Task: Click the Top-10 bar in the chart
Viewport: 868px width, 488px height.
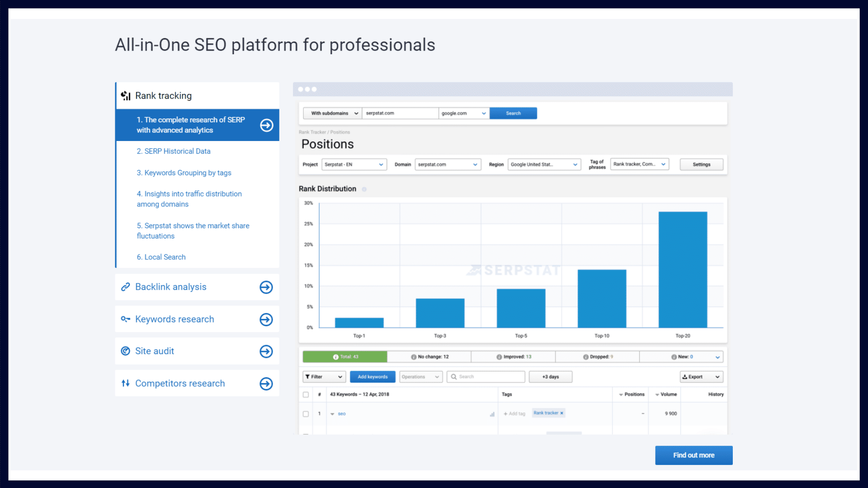Action: (602, 299)
